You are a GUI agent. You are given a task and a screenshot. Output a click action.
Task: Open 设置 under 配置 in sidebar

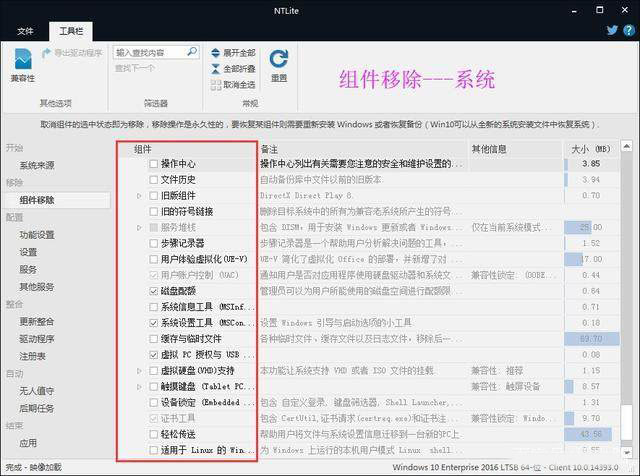(28, 252)
